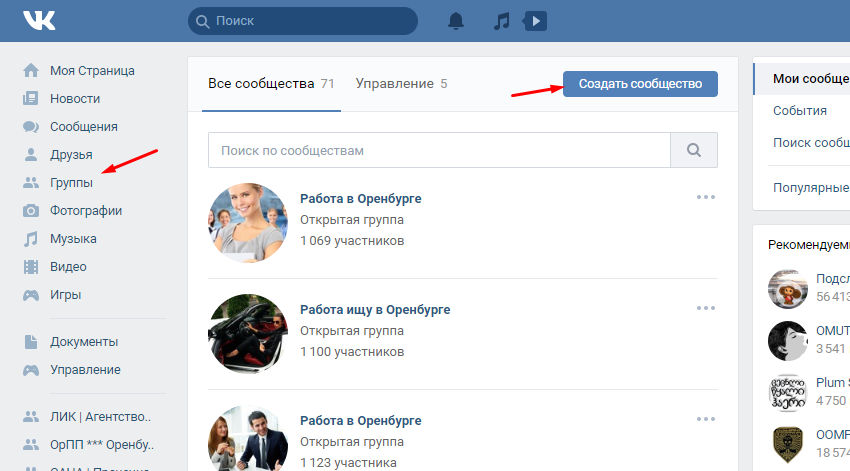
Task: Open Сообщения via its chat bubble icon
Action: pyautogui.click(x=31, y=127)
